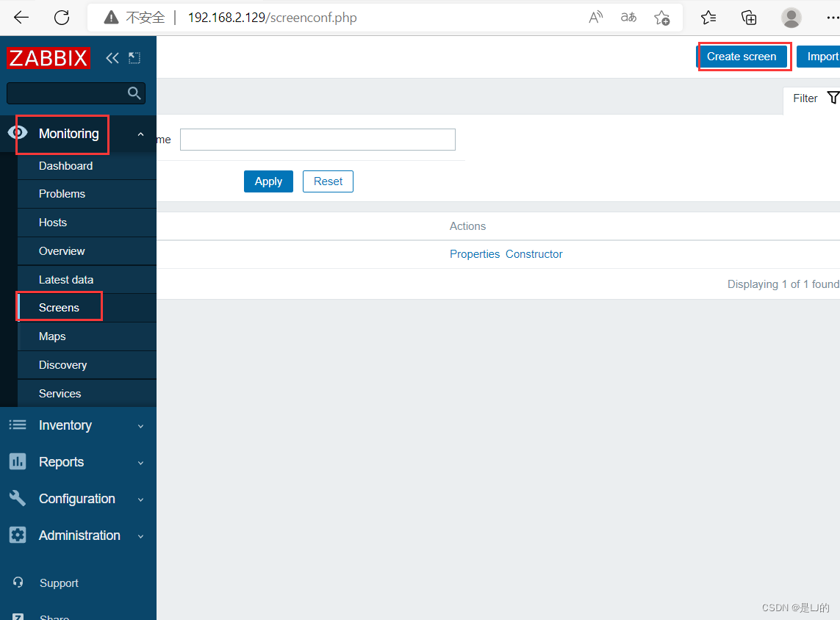Click the Create screen button
Screen dimensions: 840x620
click(x=741, y=57)
